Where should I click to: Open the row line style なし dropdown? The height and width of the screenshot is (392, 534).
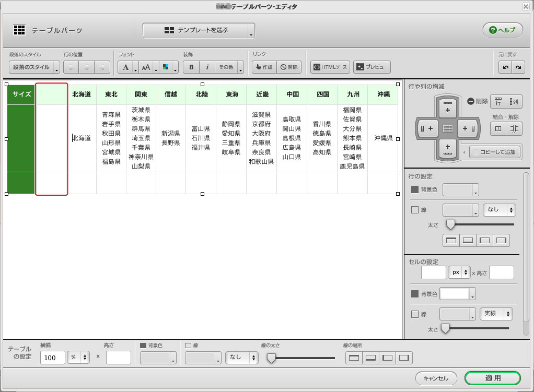[500, 210]
